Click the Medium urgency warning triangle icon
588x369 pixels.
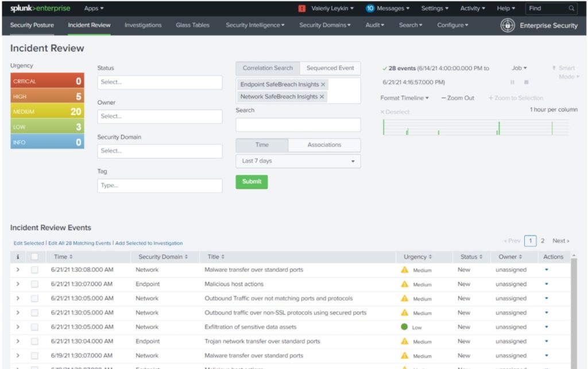(404, 269)
